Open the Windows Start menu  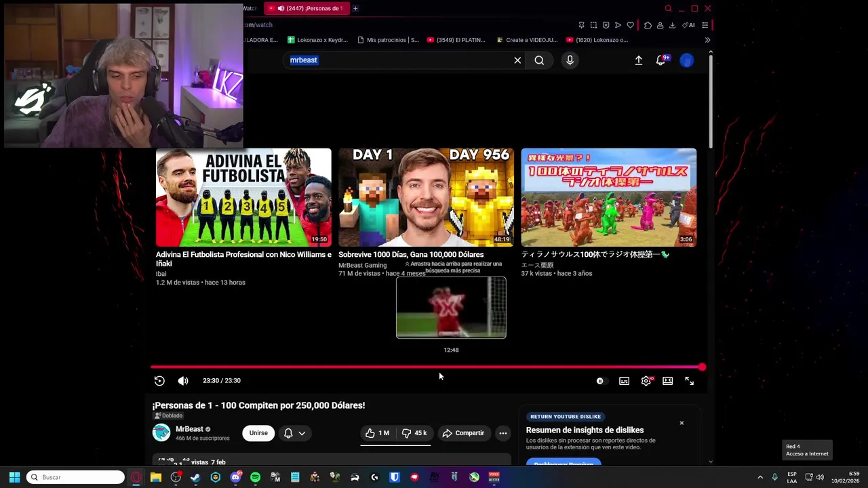pos(14,477)
